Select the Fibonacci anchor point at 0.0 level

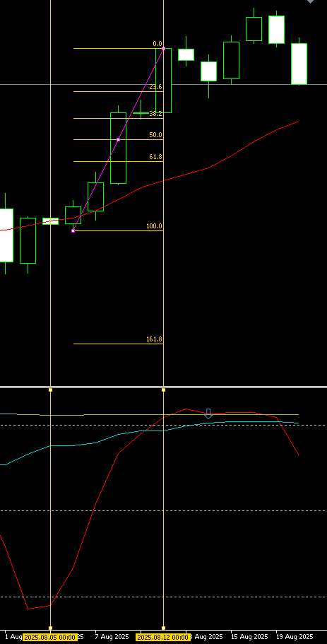click(x=163, y=49)
